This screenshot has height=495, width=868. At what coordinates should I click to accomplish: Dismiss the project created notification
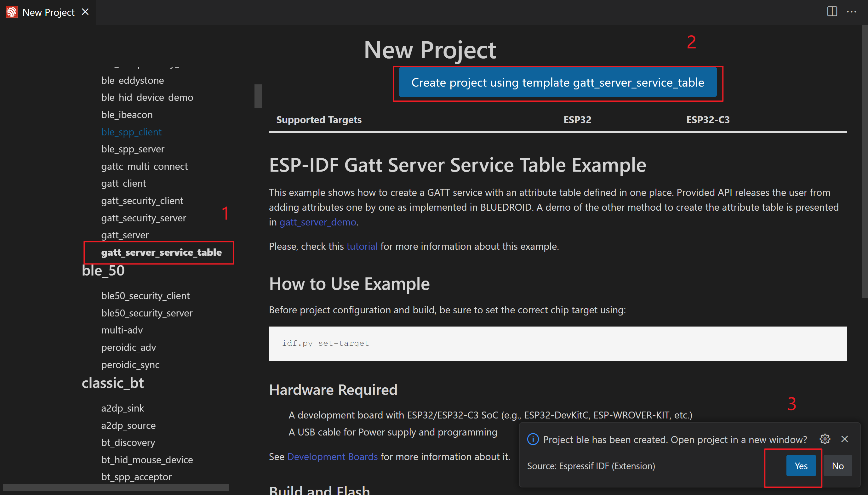(845, 439)
